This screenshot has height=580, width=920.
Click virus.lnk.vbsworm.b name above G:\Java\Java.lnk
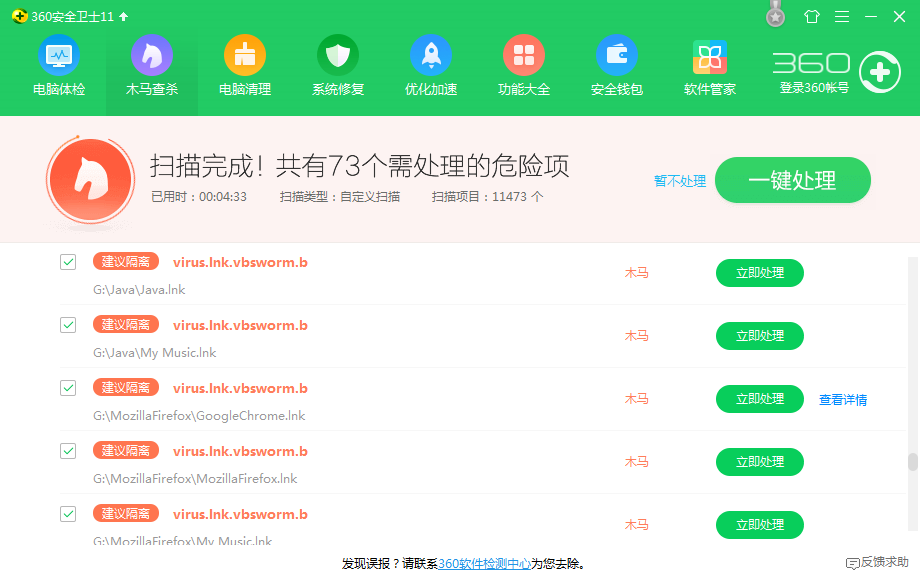(x=240, y=262)
